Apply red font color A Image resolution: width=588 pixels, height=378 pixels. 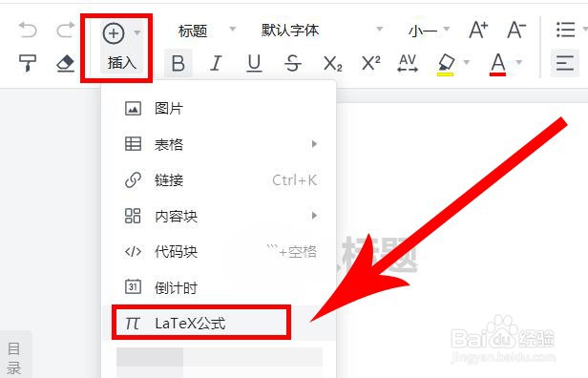pos(497,64)
